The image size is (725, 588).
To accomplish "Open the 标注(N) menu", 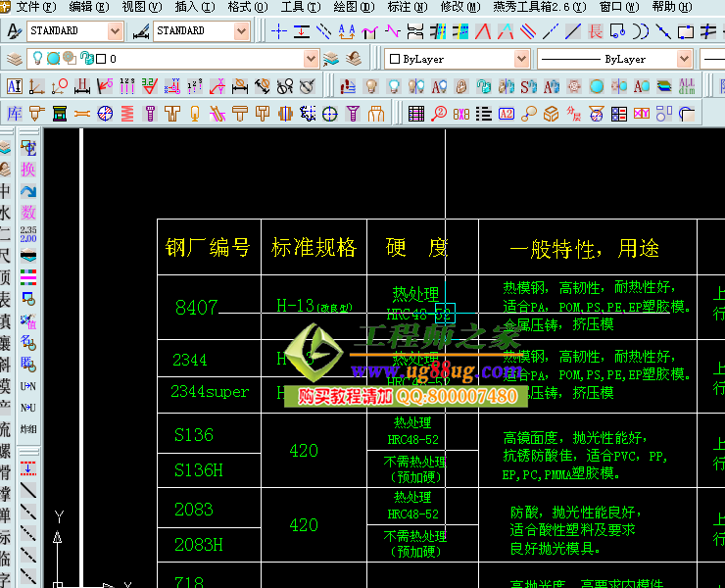I will 408,7.
